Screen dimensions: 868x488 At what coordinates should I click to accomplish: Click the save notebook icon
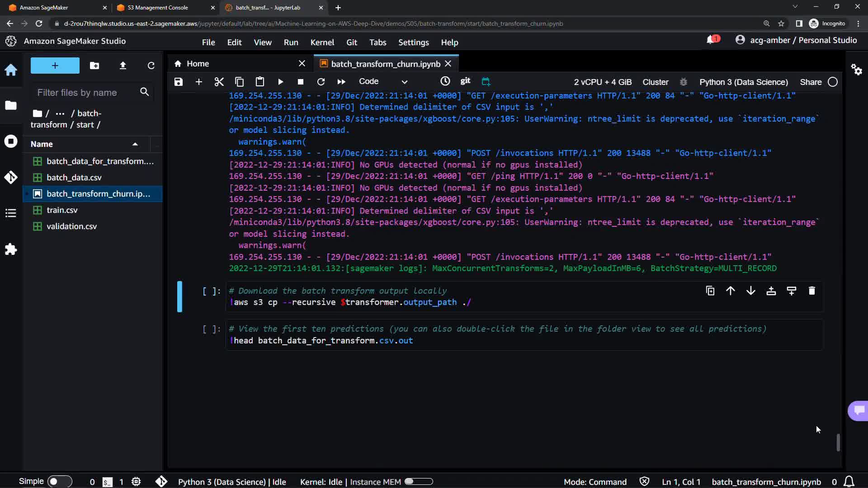[x=179, y=82]
